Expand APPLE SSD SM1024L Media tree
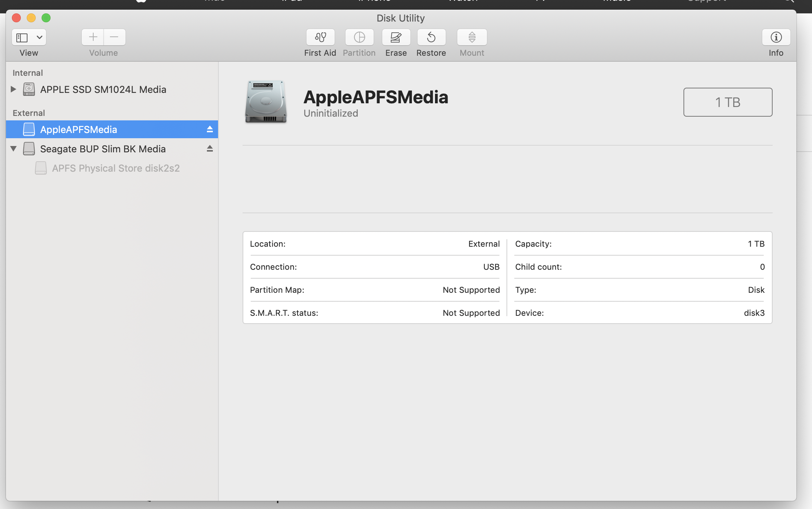 (x=13, y=89)
